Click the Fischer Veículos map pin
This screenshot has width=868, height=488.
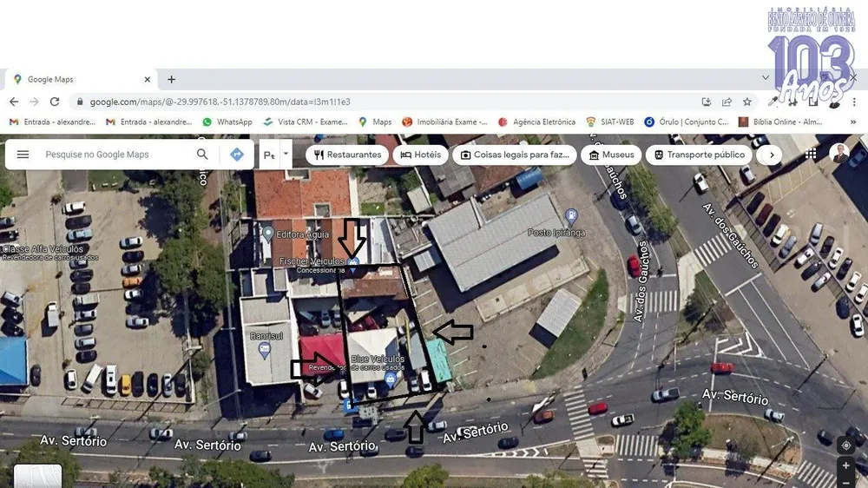tap(353, 264)
